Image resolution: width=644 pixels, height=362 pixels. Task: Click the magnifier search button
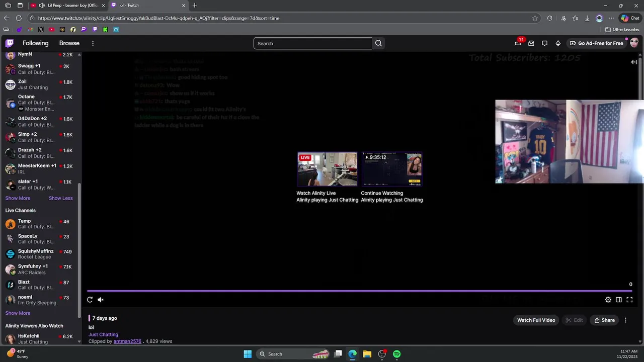378,43
